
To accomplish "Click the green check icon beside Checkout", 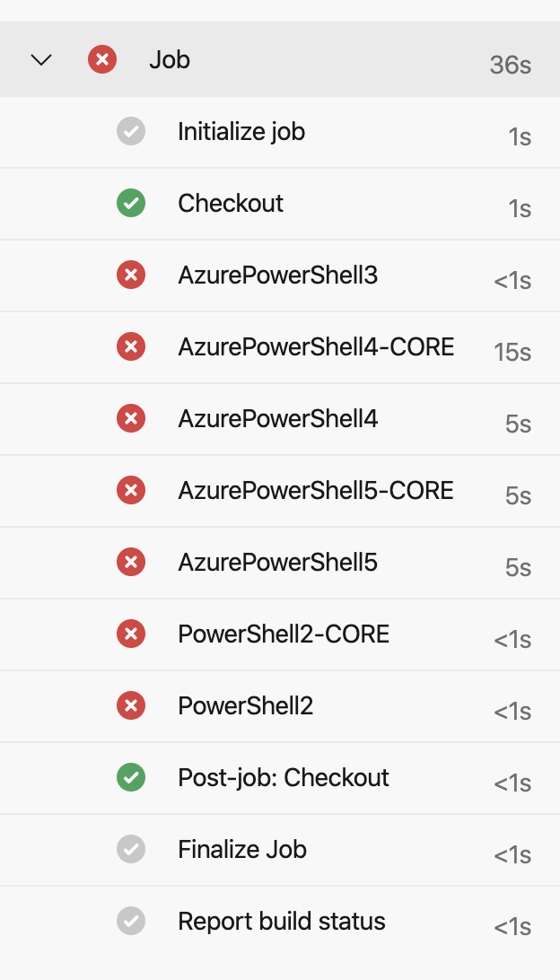I will coord(131,203).
